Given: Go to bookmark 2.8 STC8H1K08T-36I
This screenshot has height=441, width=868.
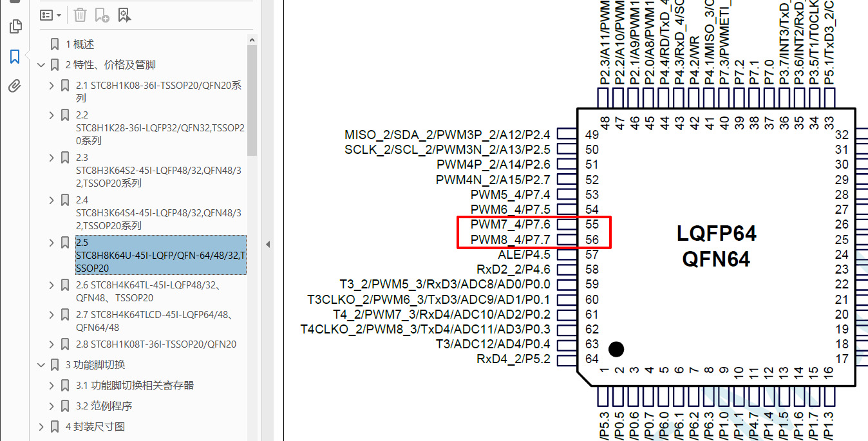Looking at the screenshot, I should pyautogui.click(x=156, y=344).
